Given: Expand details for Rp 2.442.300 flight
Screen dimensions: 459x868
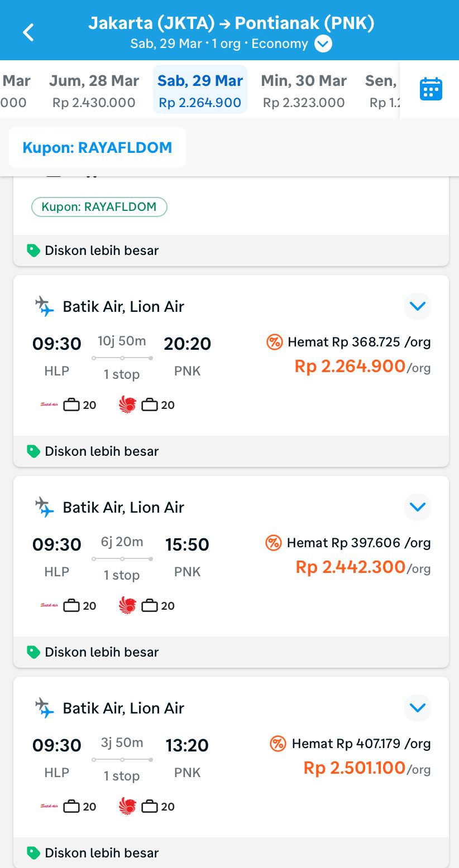Looking at the screenshot, I should [418, 507].
